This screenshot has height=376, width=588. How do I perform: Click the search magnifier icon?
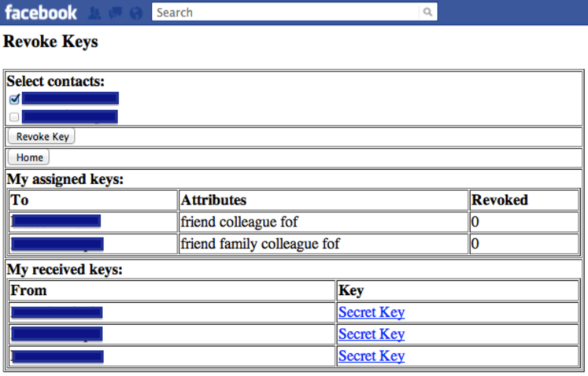pos(427,13)
